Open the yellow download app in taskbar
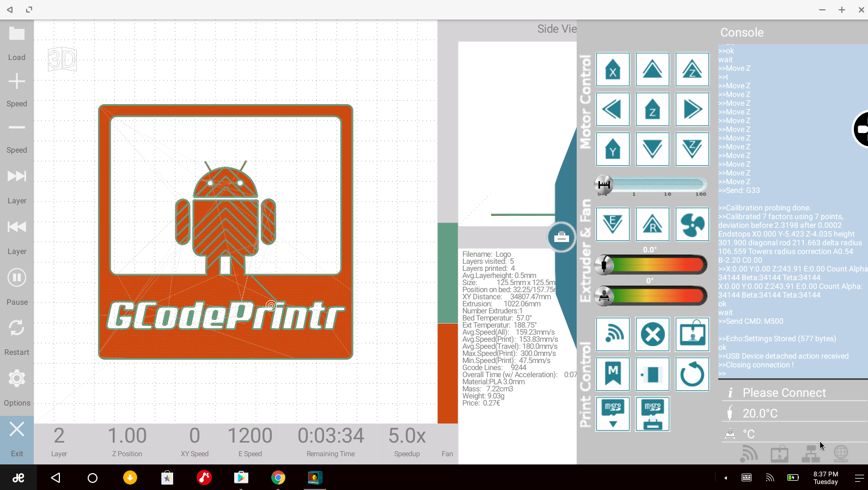The width and height of the screenshot is (868, 490). (x=130, y=478)
